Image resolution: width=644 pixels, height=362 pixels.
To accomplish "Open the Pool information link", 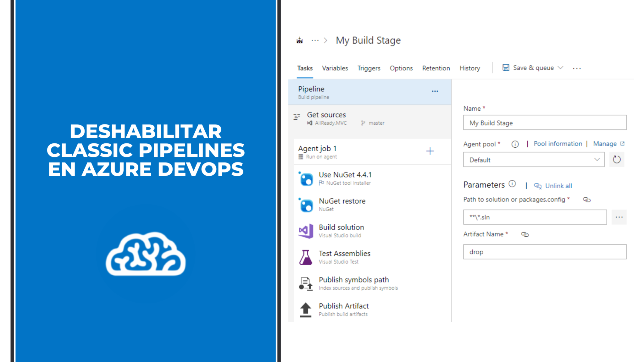I will pyautogui.click(x=558, y=144).
